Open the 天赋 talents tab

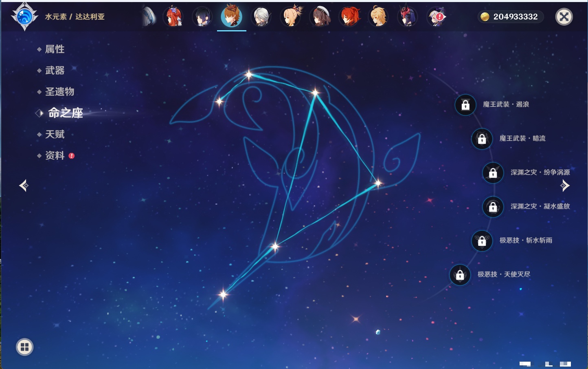(x=55, y=135)
